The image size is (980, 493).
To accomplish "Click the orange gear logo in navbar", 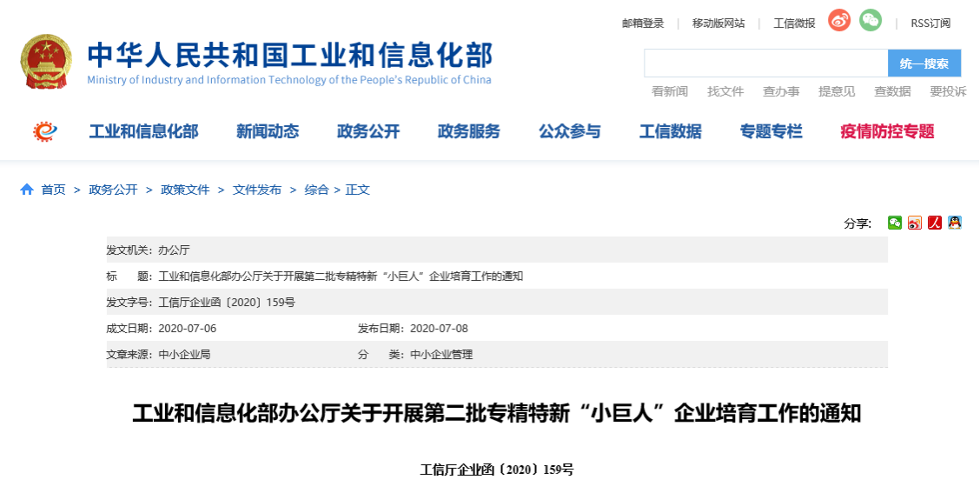I will click(44, 131).
